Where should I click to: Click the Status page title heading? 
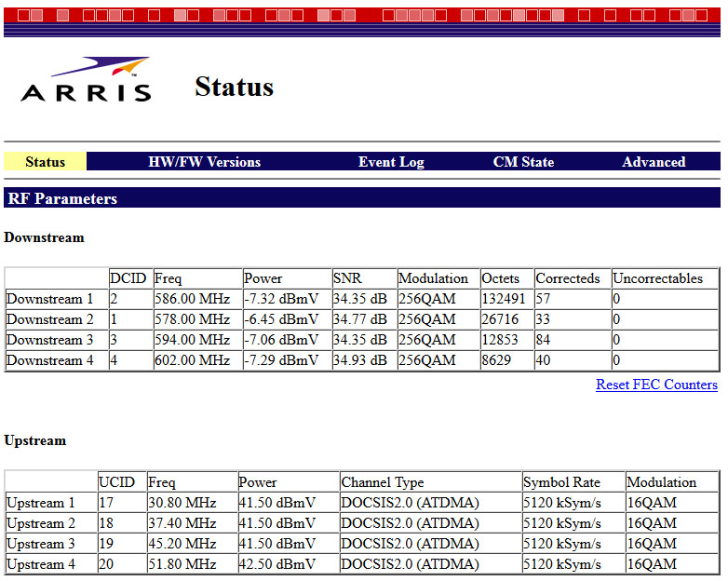click(234, 88)
